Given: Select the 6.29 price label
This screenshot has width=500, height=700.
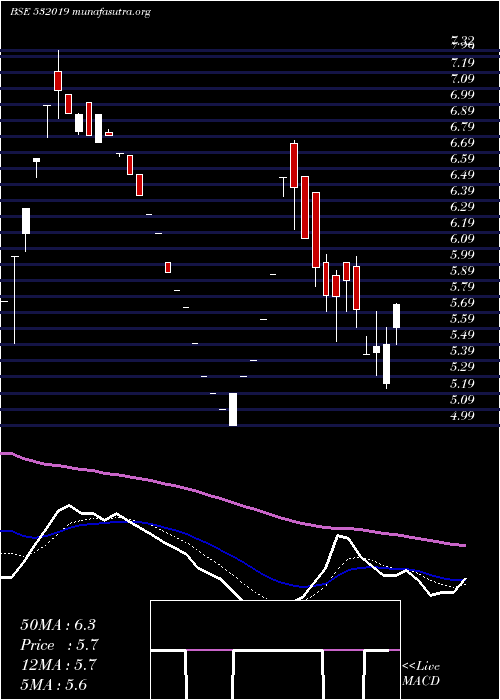Looking at the screenshot, I should 462,207.
